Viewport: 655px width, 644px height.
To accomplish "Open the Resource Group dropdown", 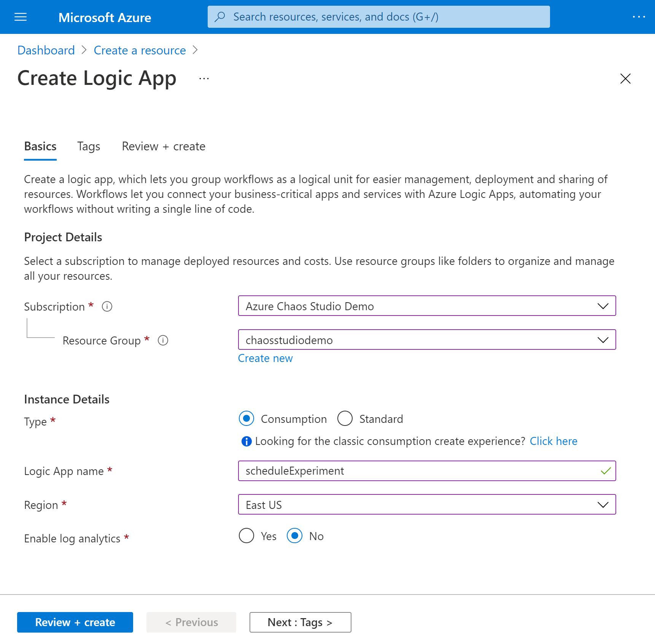I will click(603, 340).
